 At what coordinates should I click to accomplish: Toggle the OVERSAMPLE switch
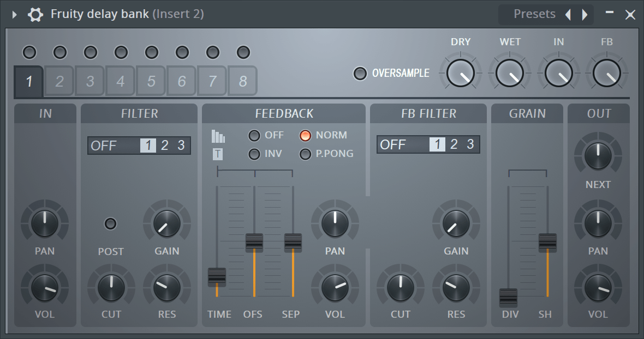coord(360,74)
